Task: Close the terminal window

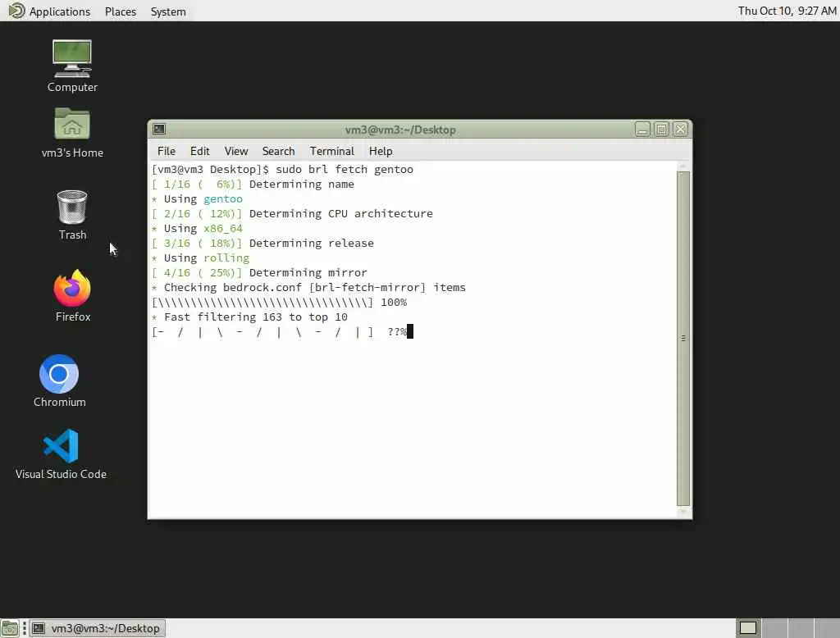Action: pos(680,129)
